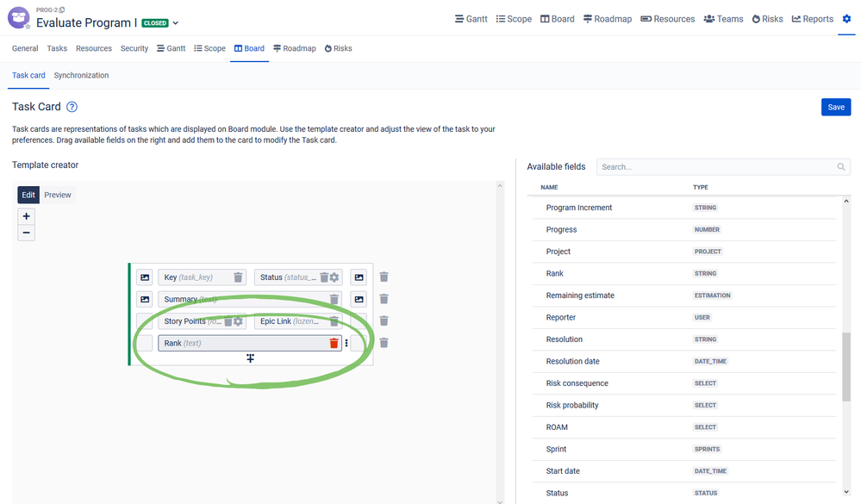Click the Available fields scroll-up arrow

pos(846,202)
